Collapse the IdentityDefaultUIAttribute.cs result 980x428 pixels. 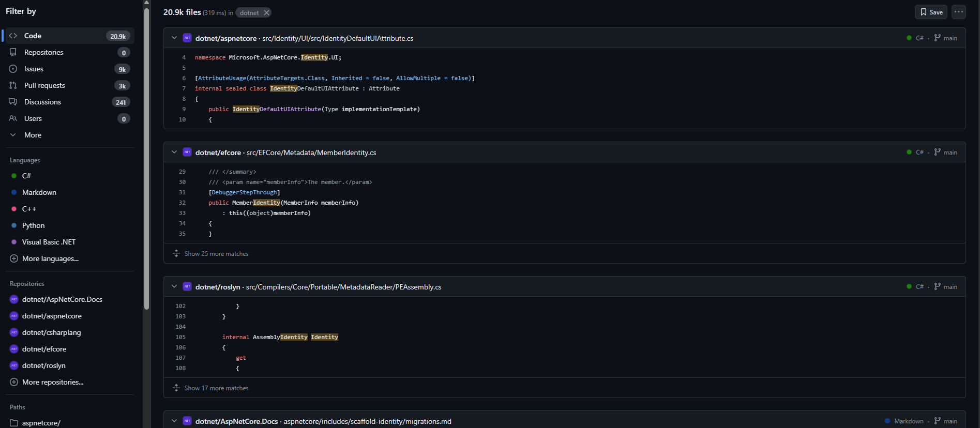174,38
